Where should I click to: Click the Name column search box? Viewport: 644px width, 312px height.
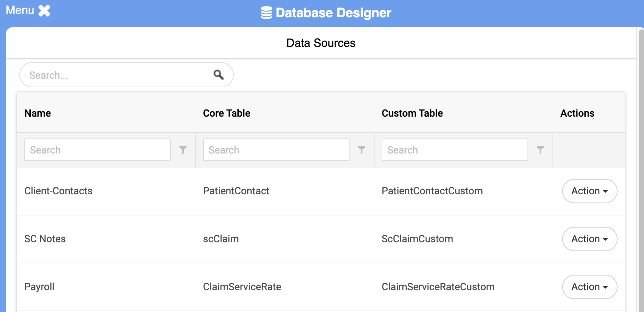tap(97, 150)
